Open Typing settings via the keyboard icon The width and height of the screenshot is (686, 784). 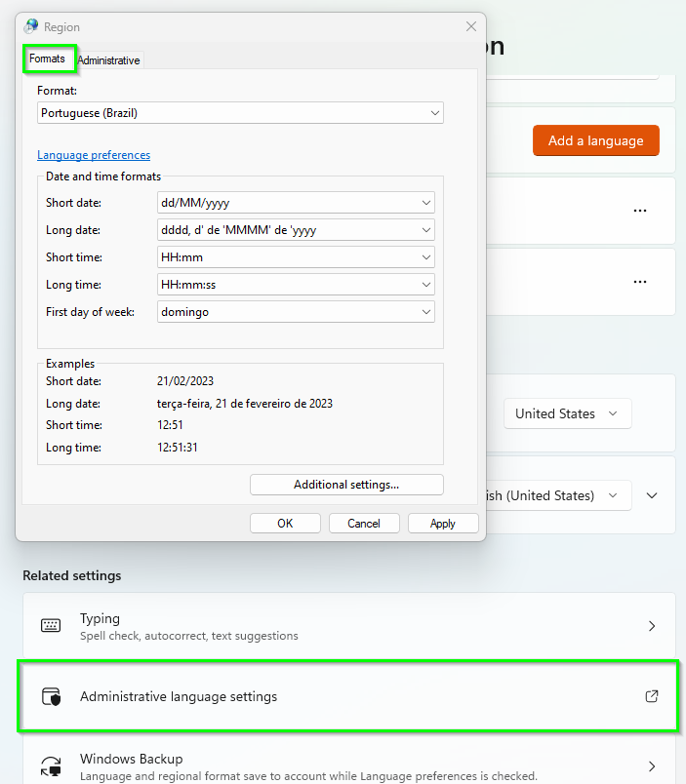click(x=52, y=625)
